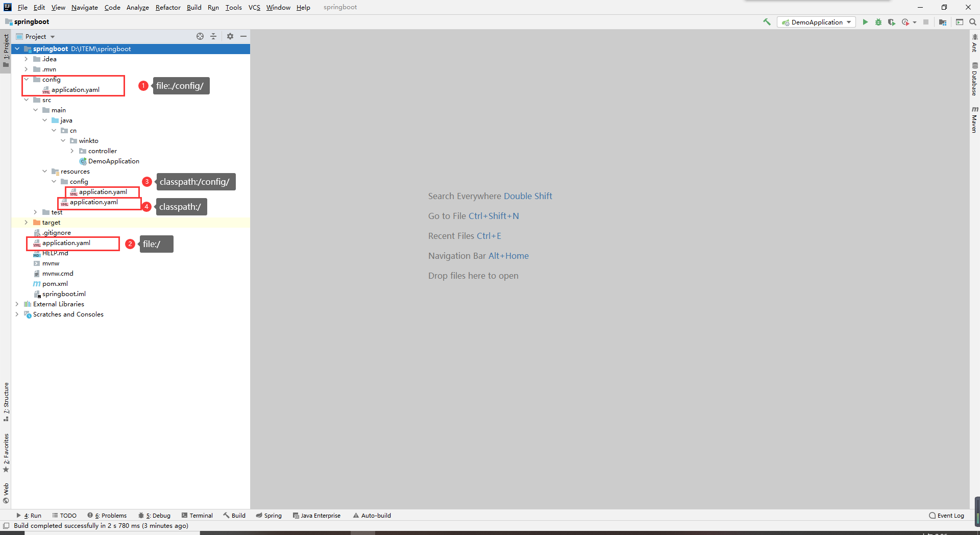Select application.yaml under root config folder
Viewport: 980px width, 535px height.
[75, 90]
